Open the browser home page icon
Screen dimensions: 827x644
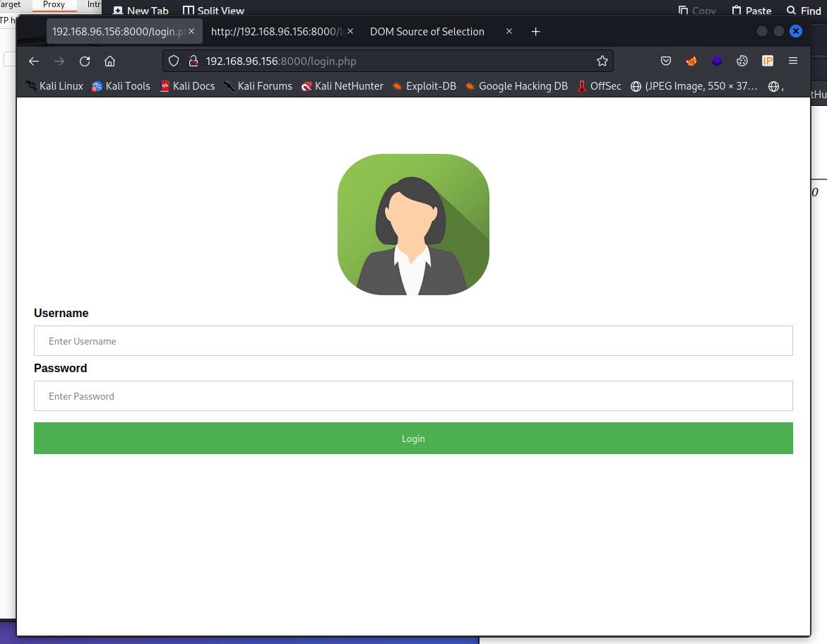click(109, 61)
